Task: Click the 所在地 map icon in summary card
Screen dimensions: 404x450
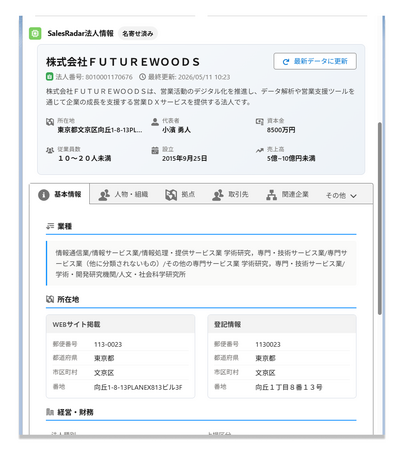Action: click(50, 122)
